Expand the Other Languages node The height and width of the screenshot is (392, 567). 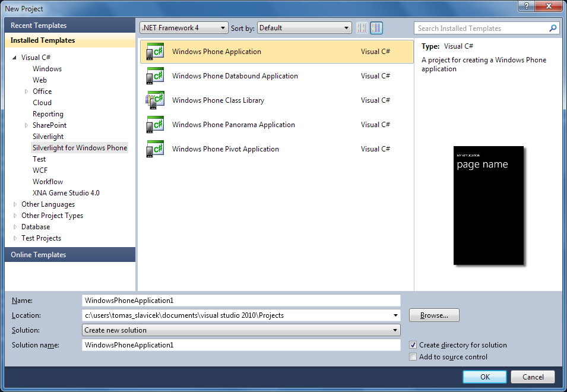pyautogui.click(x=15, y=204)
